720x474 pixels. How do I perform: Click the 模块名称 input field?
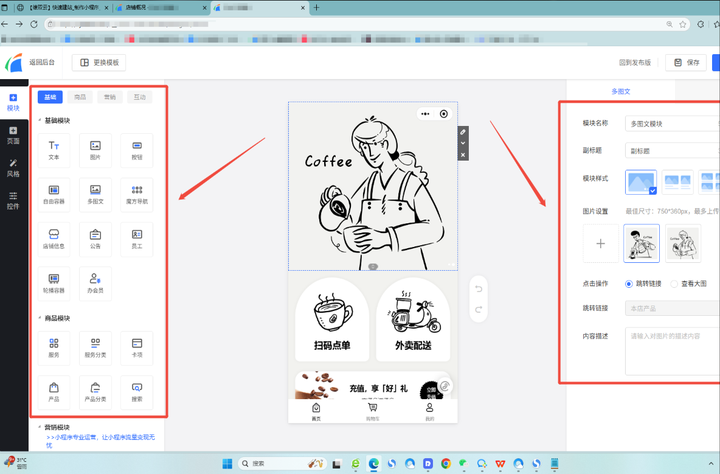(x=672, y=124)
